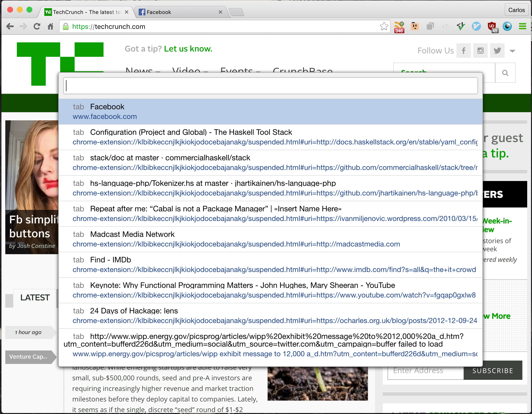
Task: Click the Let us know tip link
Action: (188, 49)
